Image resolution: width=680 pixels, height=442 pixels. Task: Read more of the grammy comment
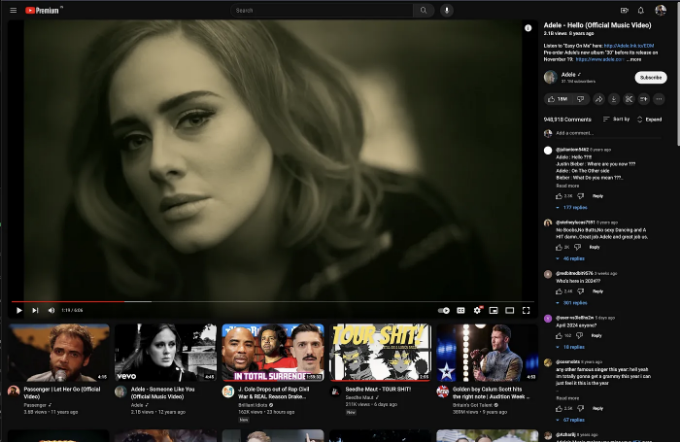tap(567, 398)
